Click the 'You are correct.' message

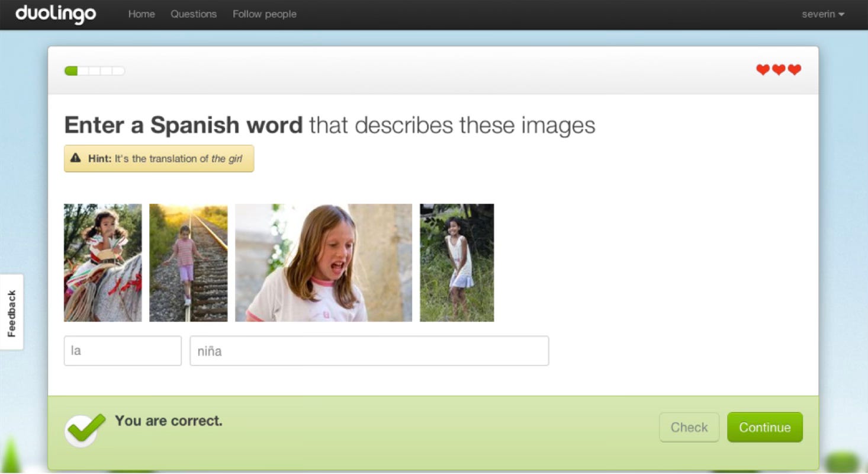coord(169,421)
